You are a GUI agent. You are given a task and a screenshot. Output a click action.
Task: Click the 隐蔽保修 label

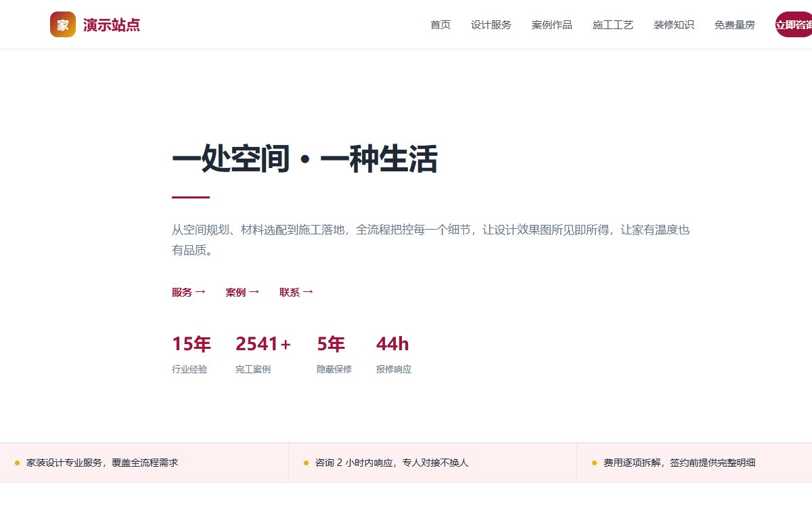tap(334, 369)
